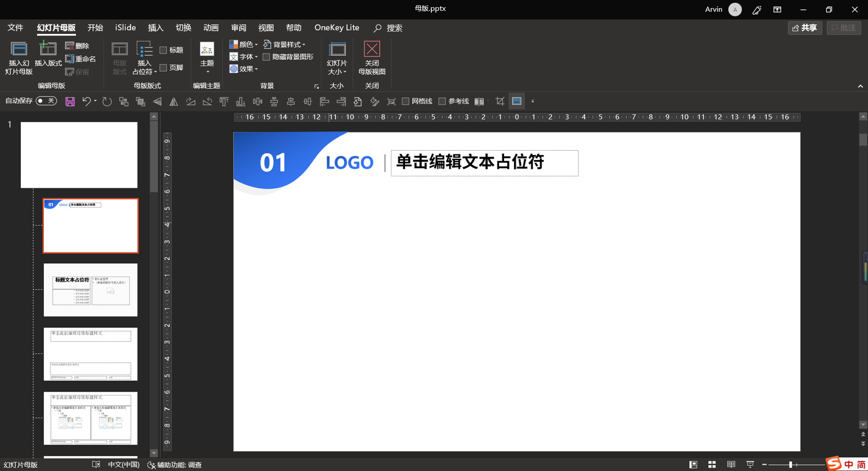Enable the 参考线 guides checkbox
The height and width of the screenshot is (471, 868).
pyautogui.click(x=442, y=101)
